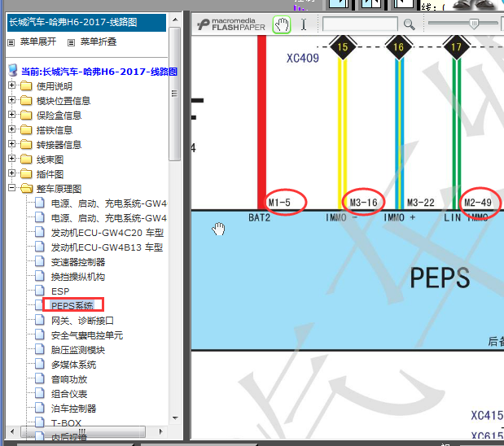Select the text selection I-beam tool

click(304, 24)
